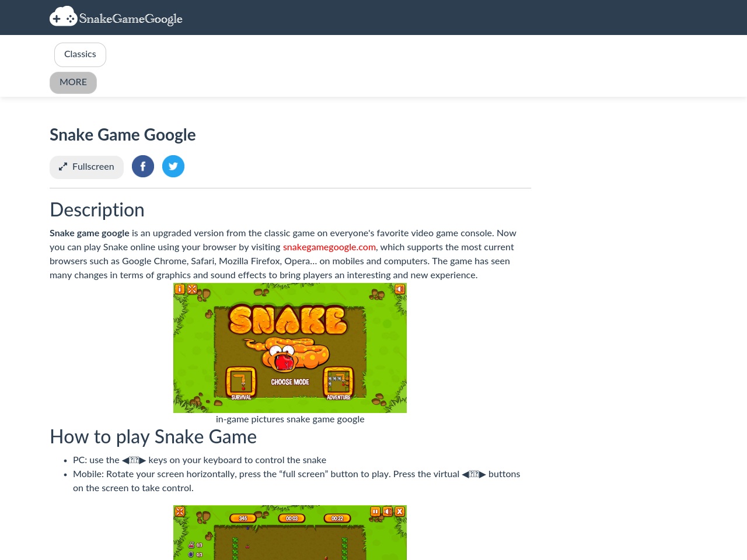Visit the snakegamegoogle.com link

(329, 247)
